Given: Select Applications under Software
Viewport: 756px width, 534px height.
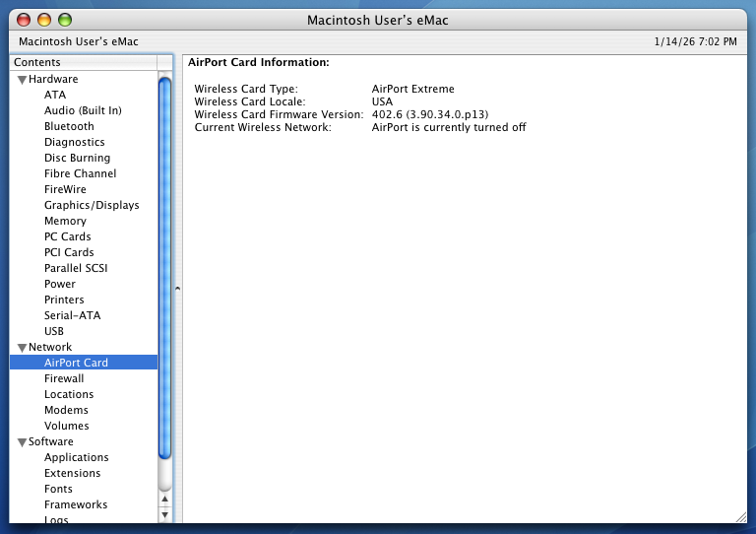Looking at the screenshot, I should point(76,457).
